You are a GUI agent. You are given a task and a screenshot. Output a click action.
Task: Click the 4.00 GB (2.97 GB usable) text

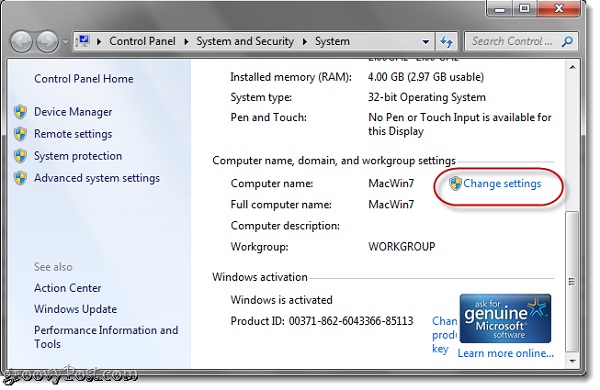click(426, 77)
